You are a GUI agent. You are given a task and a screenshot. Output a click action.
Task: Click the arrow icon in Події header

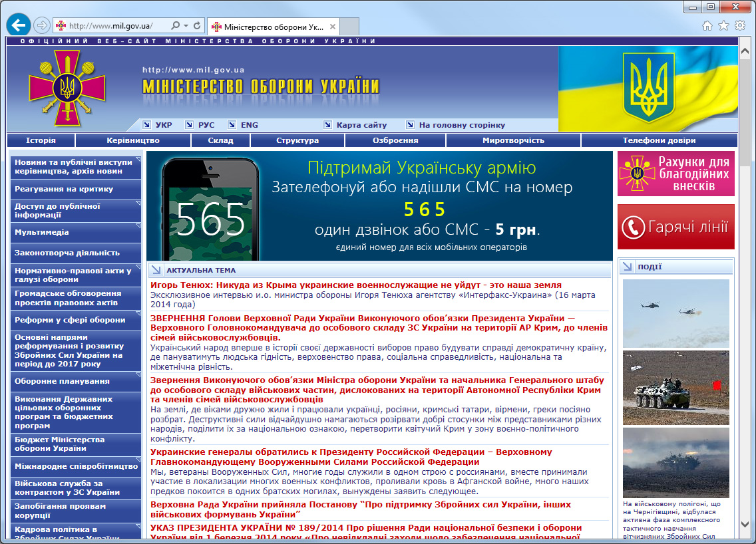coord(628,266)
